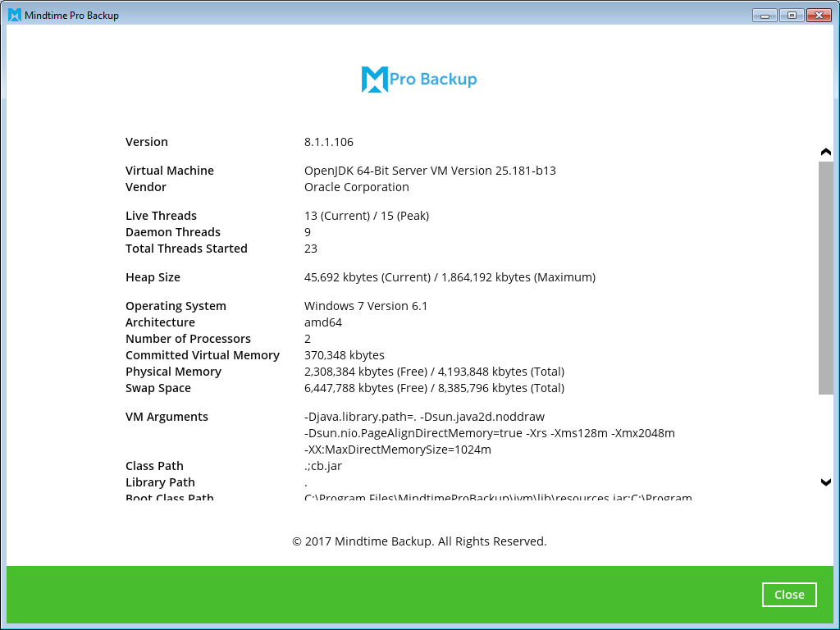Click the 2017 Mindtime Backup copyright text
The image size is (840, 630).
click(x=419, y=541)
